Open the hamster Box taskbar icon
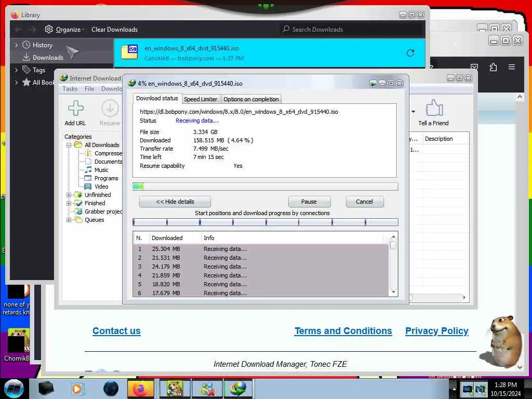The width and height of the screenshot is (532, 399). coord(175,389)
